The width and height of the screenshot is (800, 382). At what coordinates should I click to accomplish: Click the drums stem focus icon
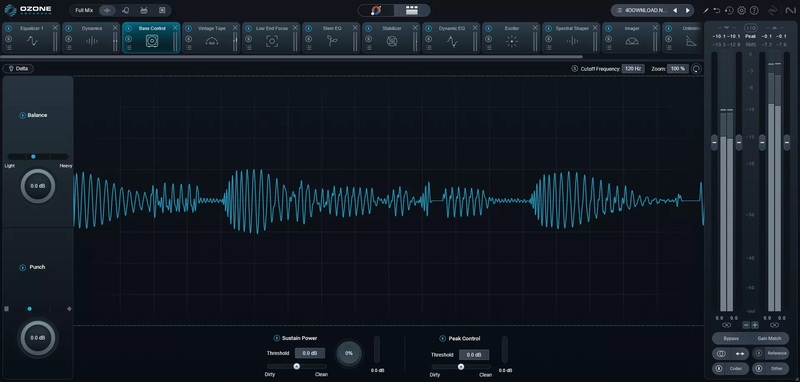pyautogui.click(x=144, y=10)
